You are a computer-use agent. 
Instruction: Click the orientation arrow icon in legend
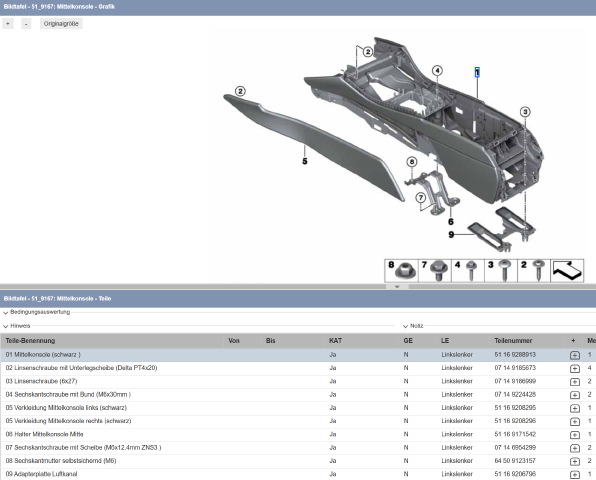pyautogui.click(x=567, y=271)
